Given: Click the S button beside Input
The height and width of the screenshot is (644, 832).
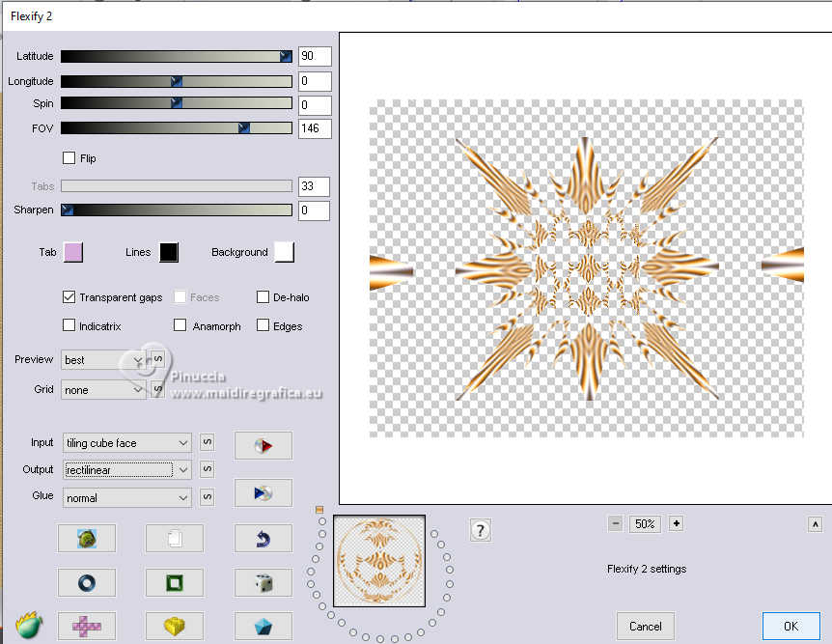Looking at the screenshot, I should click(208, 442).
